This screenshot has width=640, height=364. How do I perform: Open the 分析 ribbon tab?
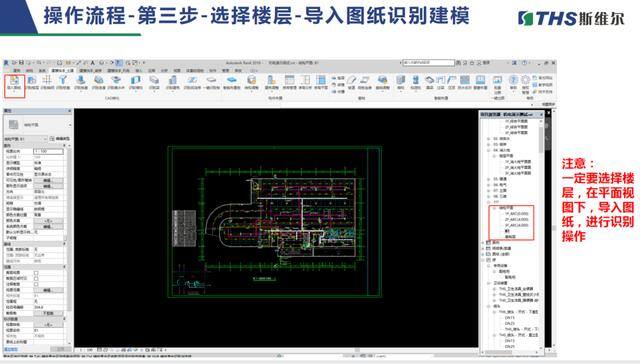[164, 71]
